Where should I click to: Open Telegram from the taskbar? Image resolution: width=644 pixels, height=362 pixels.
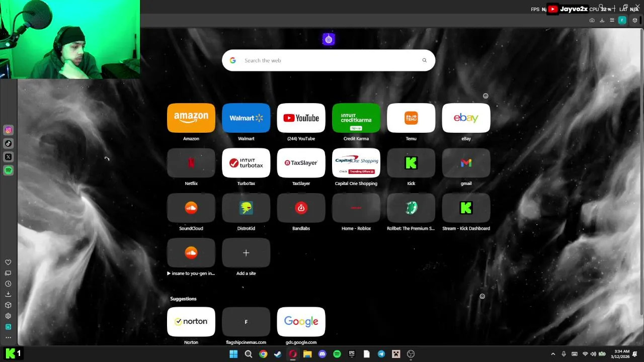(381, 354)
